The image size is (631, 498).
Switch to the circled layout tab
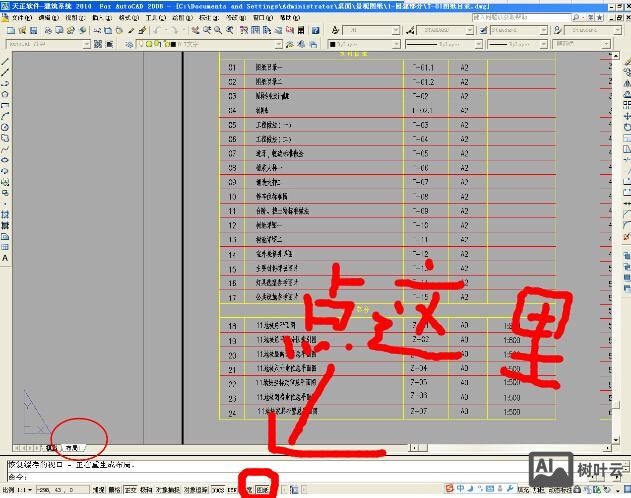[x=76, y=448]
